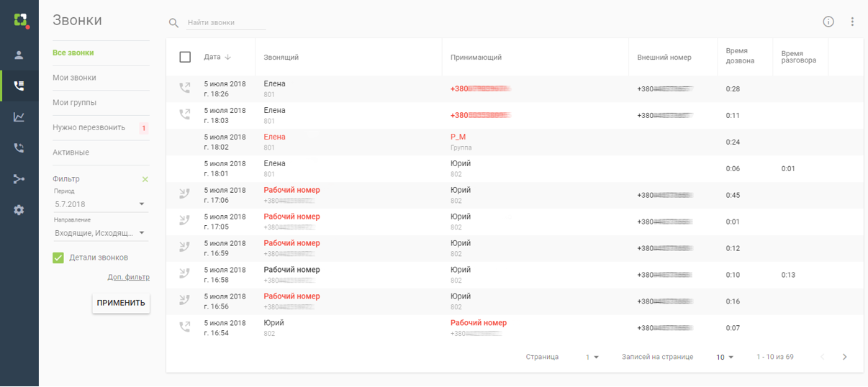The image size is (868, 387).
Task: Open the Период dropdown 5.7.2018
Action: (101, 204)
